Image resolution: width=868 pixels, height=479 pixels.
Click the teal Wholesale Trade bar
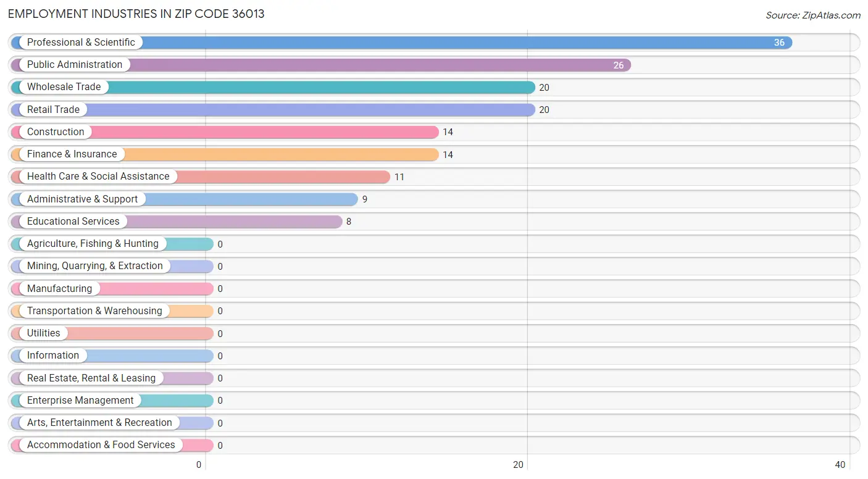[273, 87]
